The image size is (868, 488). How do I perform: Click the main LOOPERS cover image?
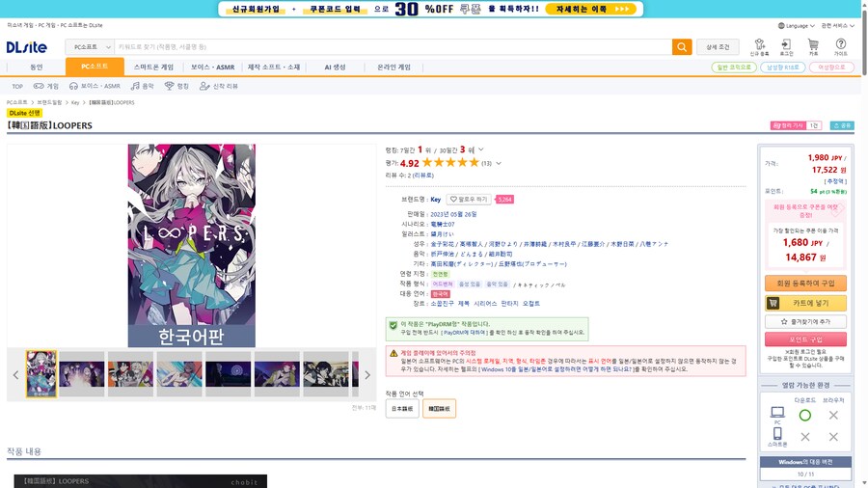(192, 246)
